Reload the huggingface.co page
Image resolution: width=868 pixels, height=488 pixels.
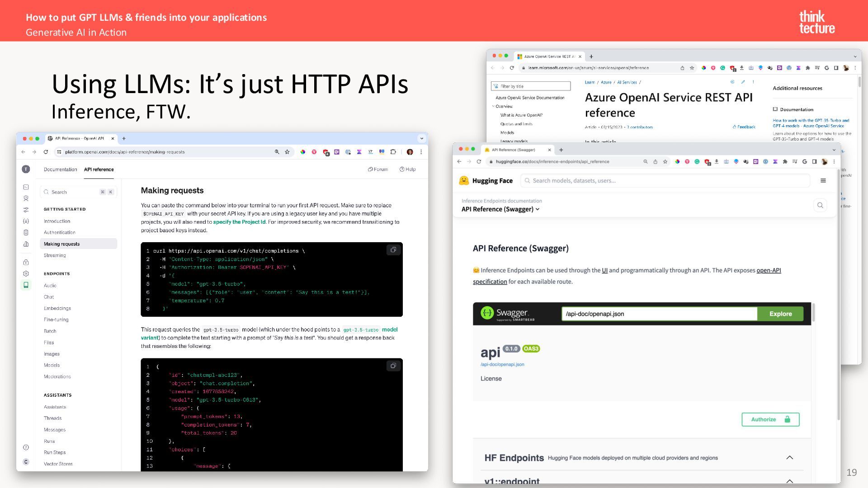click(x=479, y=161)
